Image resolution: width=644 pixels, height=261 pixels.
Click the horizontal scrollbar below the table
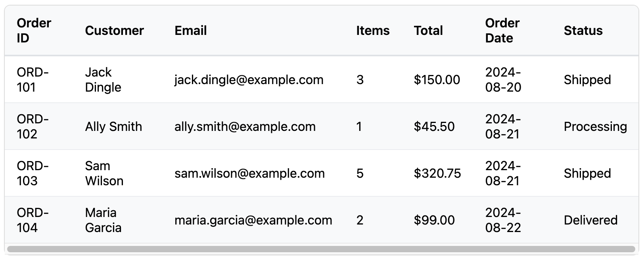pos(321,249)
